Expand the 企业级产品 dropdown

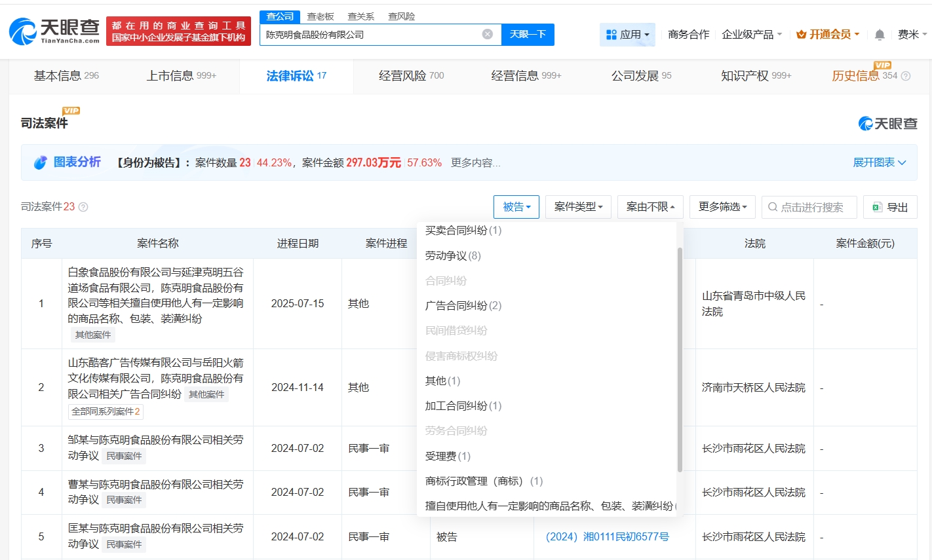[x=752, y=35]
